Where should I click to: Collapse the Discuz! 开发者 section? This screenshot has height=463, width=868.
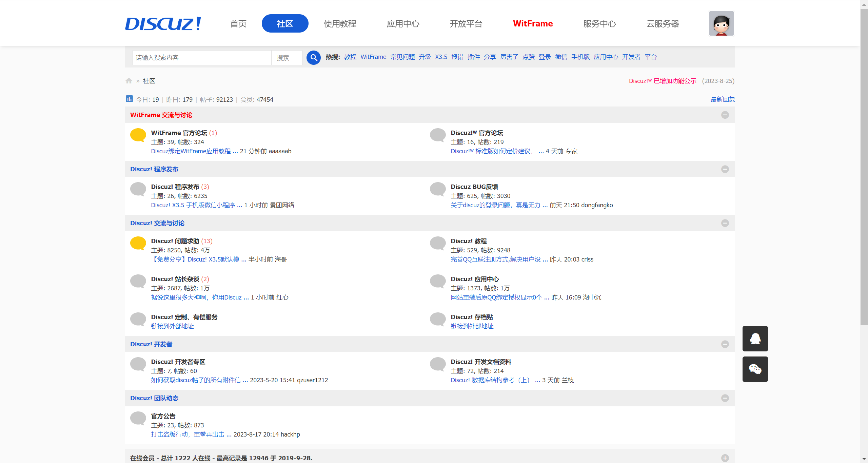click(x=725, y=344)
